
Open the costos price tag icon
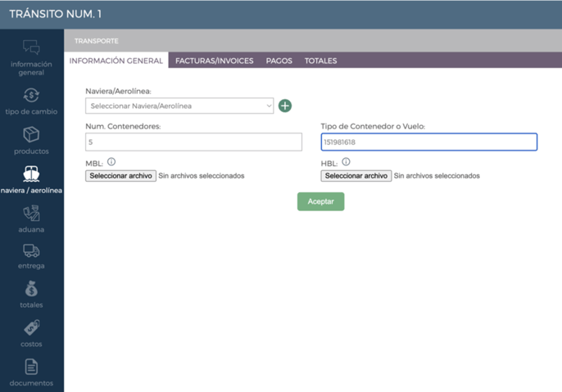[31, 327]
